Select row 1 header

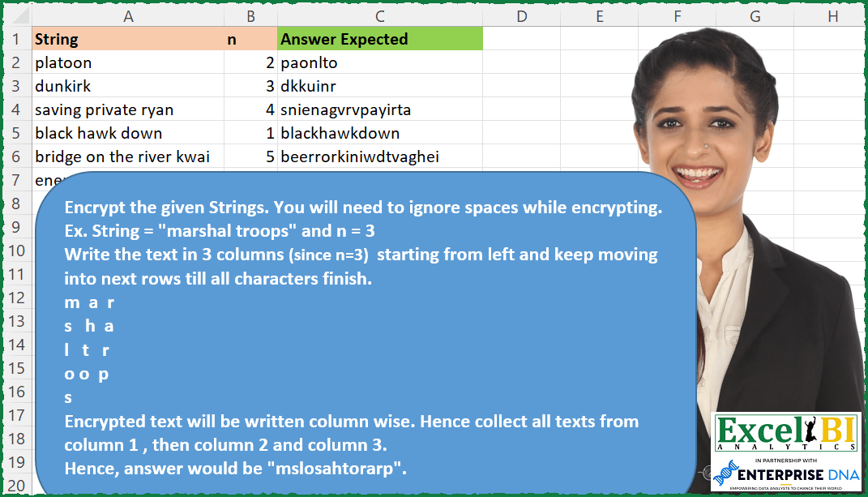(x=16, y=39)
